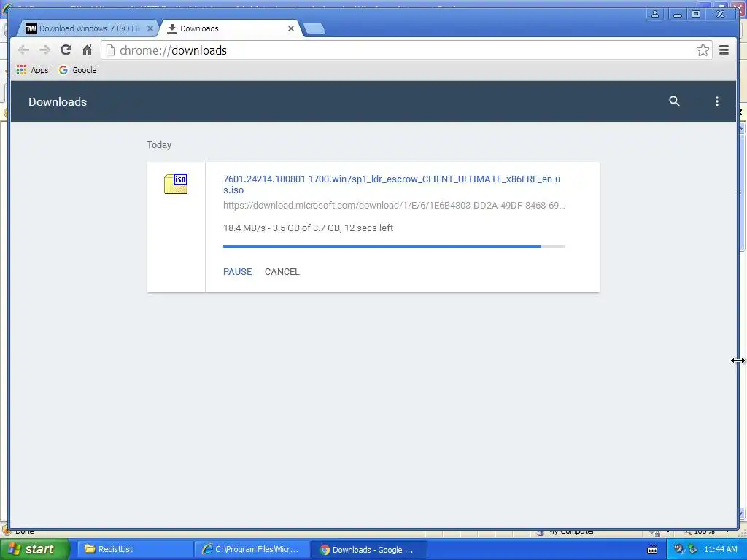747x560 pixels.
Task: Click the chrome://downloads address bar
Action: tap(406, 50)
